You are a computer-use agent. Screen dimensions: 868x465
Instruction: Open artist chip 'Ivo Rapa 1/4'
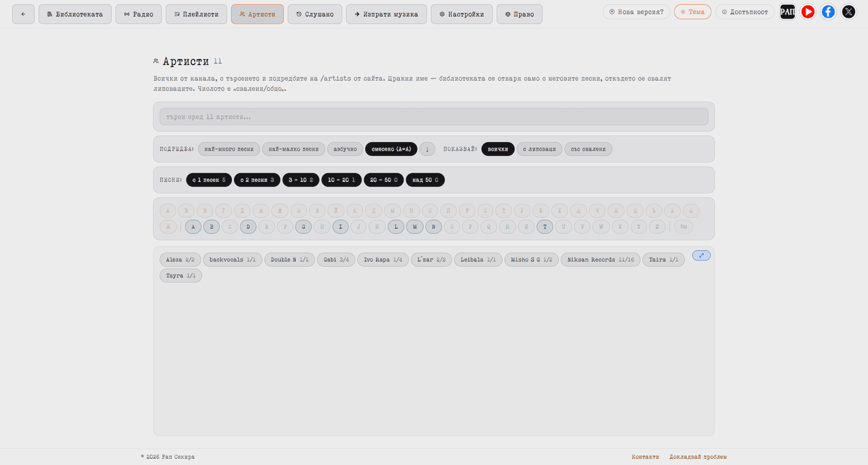coord(383,260)
